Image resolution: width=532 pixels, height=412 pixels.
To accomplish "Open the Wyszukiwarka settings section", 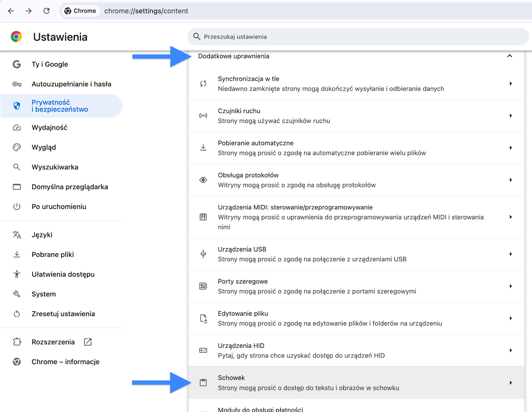I will 62,167.
